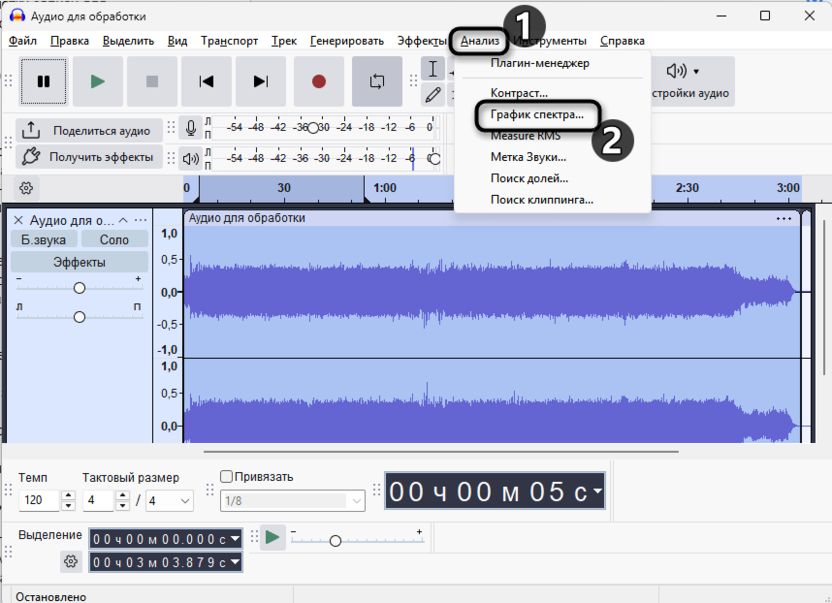This screenshot has width=832, height=603.
Task: Enable looping with the Loop icon
Action: click(x=377, y=82)
